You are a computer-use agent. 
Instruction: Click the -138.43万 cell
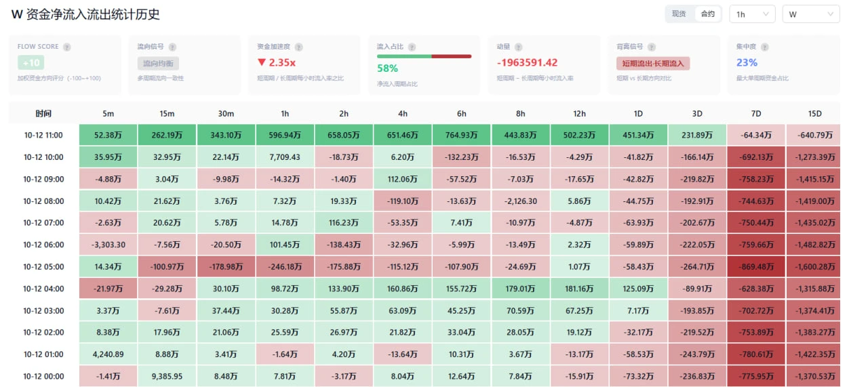pyautogui.click(x=344, y=245)
